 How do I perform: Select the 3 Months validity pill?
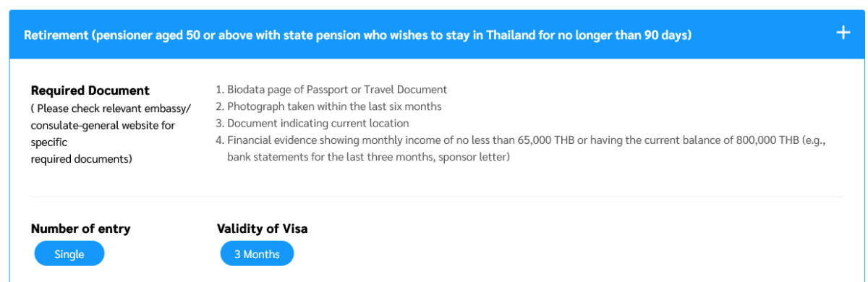pos(257,254)
